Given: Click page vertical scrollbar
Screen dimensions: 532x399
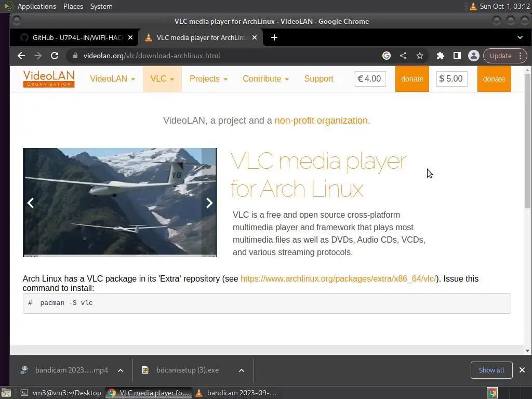Looking at the screenshot, I should (x=527, y=141).
